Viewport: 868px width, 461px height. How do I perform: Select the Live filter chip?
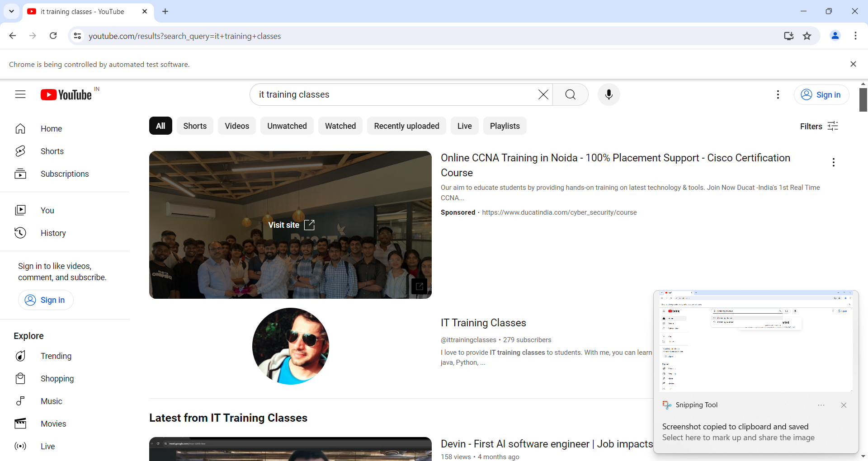click(464, 126)
